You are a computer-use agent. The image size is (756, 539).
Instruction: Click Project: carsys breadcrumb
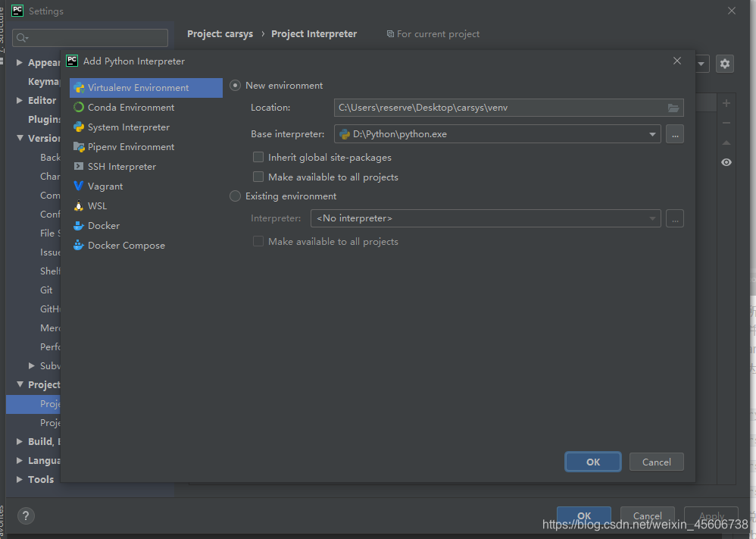click(220, 34)
